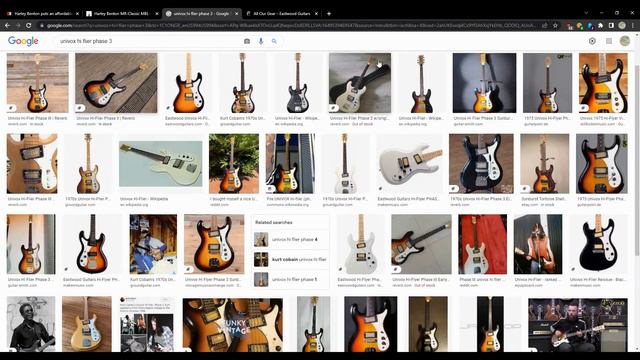Bookmark this page with the star icon
Image resolution: width=640 pixels, height=360 pixels.
(555, 25)
